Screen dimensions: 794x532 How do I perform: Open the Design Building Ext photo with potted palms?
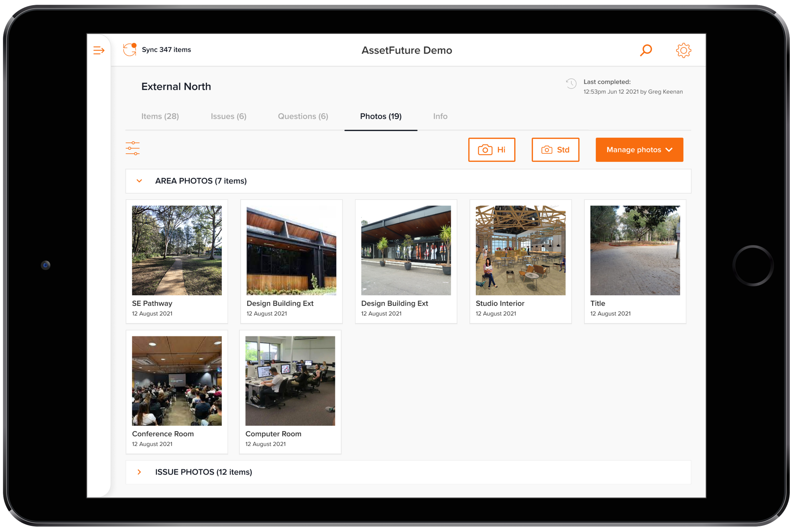coord(406,250)
